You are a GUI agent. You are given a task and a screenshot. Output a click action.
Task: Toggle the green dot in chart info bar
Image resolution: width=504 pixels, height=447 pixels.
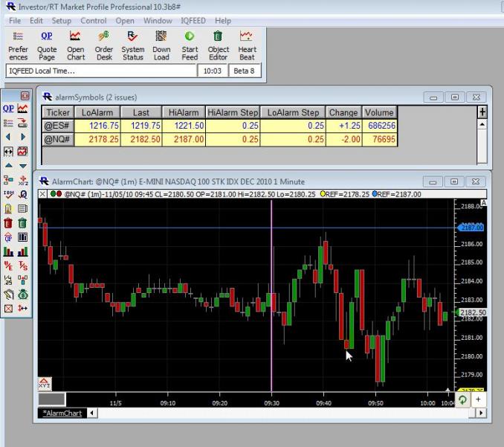(53, 193)
